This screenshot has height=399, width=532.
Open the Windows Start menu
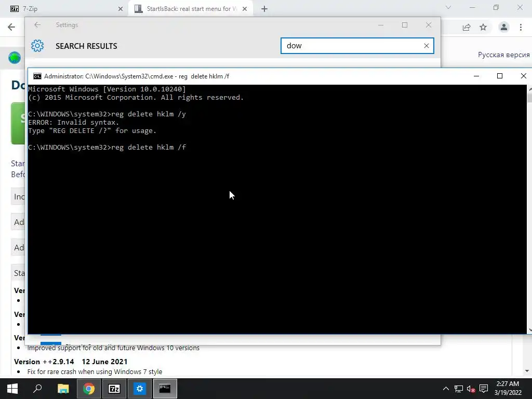coord(12,389)
